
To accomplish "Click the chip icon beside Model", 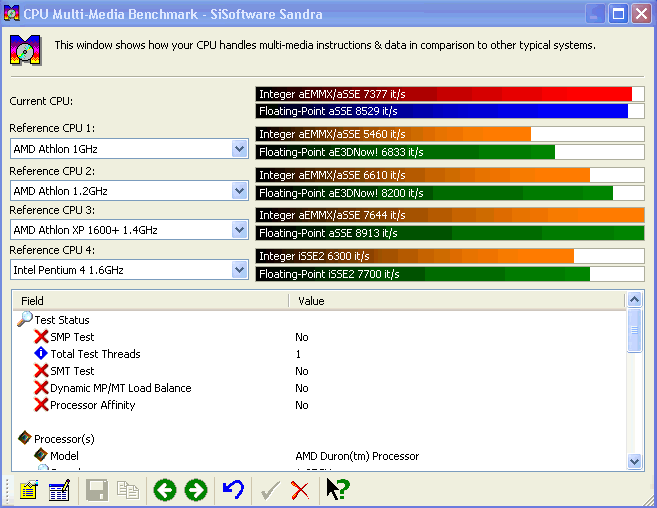I will click(x=41, y=455).
